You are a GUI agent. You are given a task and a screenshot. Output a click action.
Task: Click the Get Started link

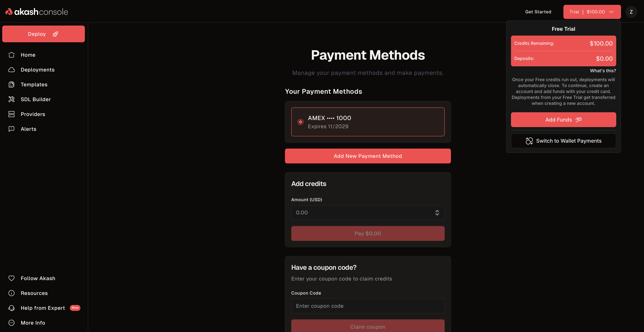click(x=538, y=11)
